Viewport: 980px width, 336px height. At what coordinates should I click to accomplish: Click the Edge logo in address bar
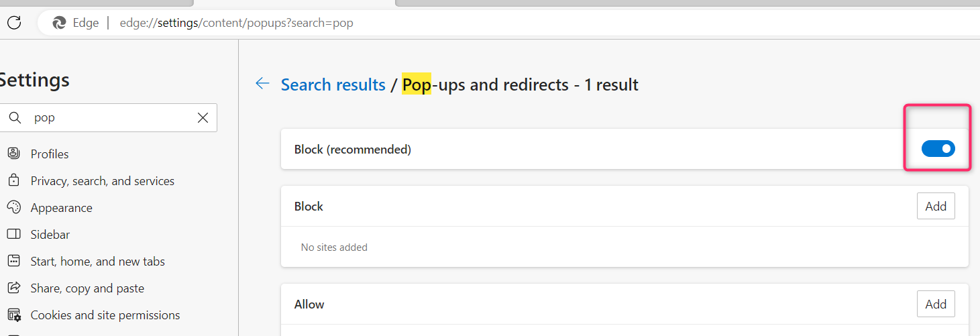(60, 23)
